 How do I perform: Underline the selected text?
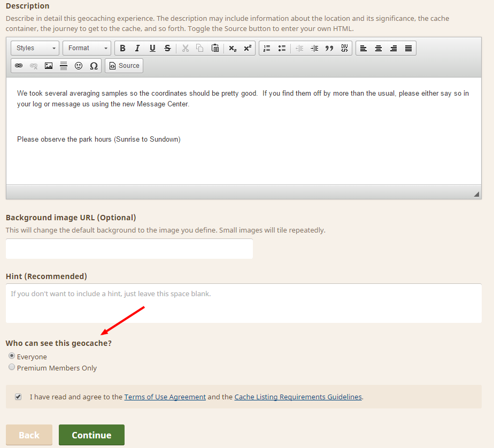(152, 48)
